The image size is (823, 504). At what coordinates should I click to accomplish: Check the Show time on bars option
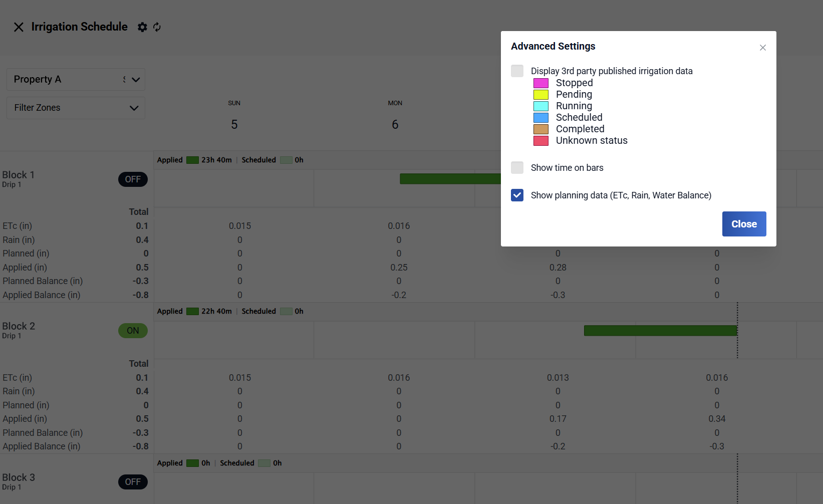click(517, 168)
